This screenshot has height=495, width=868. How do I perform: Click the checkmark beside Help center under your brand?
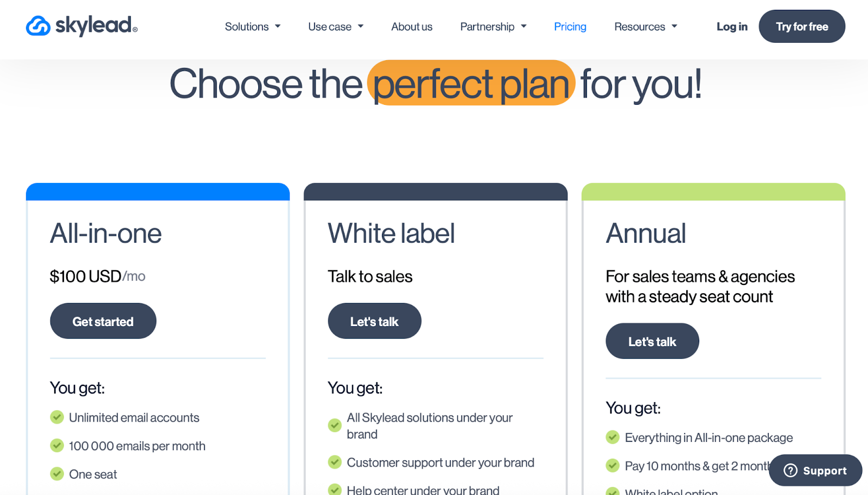(x=335, y=490)
